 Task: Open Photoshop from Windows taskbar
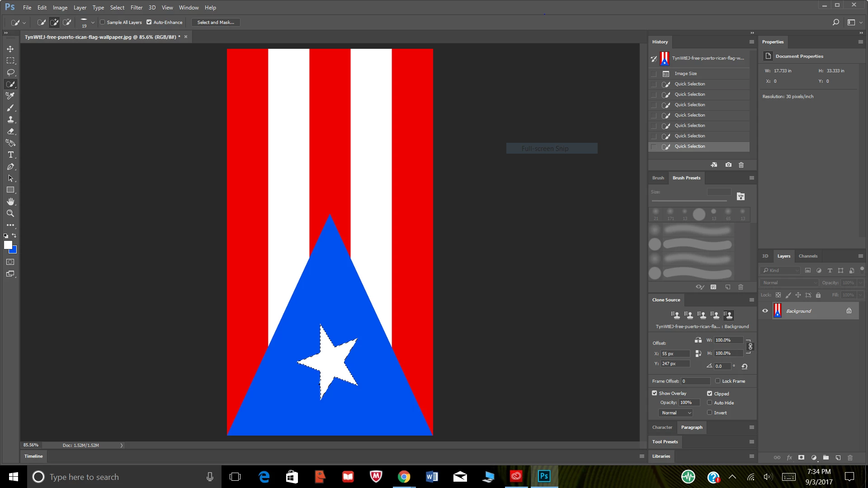(544, 476)
